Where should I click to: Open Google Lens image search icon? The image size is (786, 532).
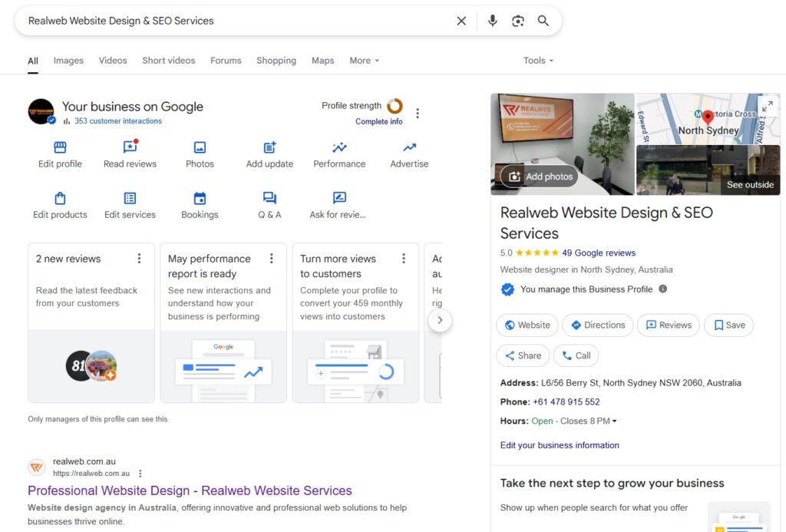pyautogui.click(x=518, y=21)
